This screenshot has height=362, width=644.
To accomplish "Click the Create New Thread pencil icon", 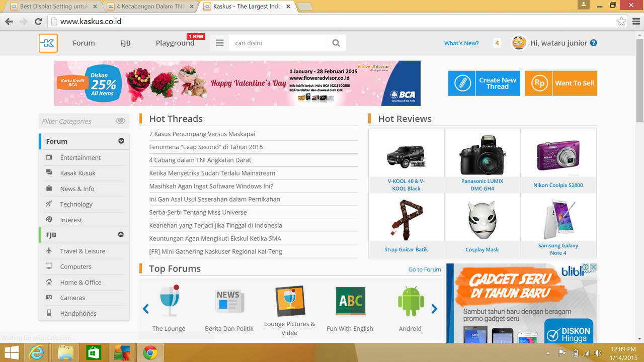I will pos(462,83).
